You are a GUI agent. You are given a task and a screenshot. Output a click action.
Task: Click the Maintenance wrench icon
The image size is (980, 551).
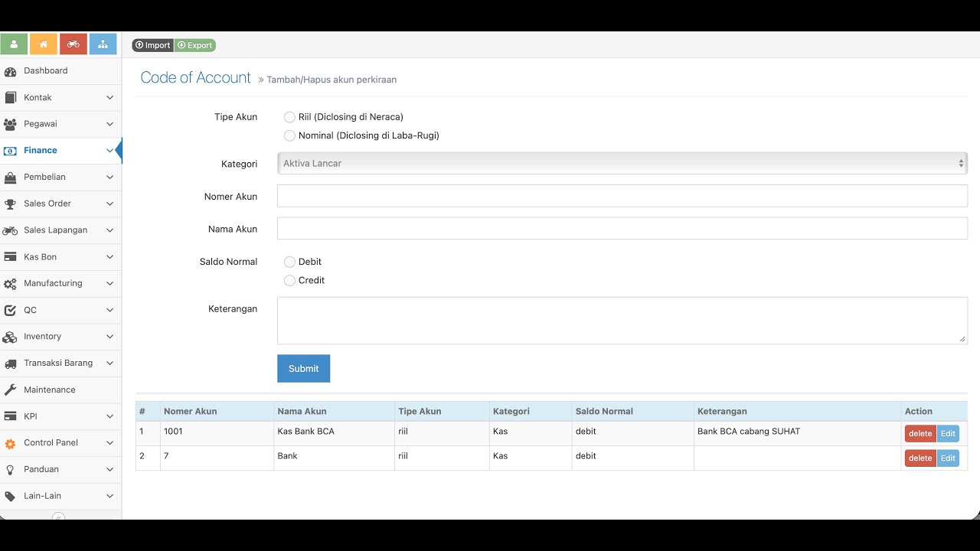(x=10, y=390)
